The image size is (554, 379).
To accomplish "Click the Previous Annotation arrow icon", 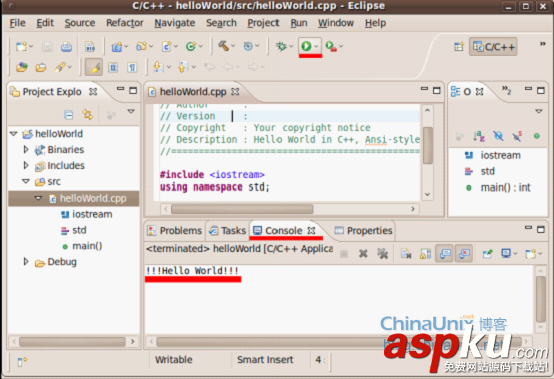I will (x=182, y=67).
